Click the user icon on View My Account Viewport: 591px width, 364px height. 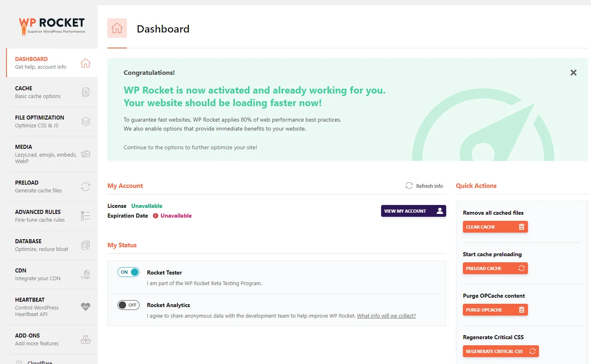(440, 211)
